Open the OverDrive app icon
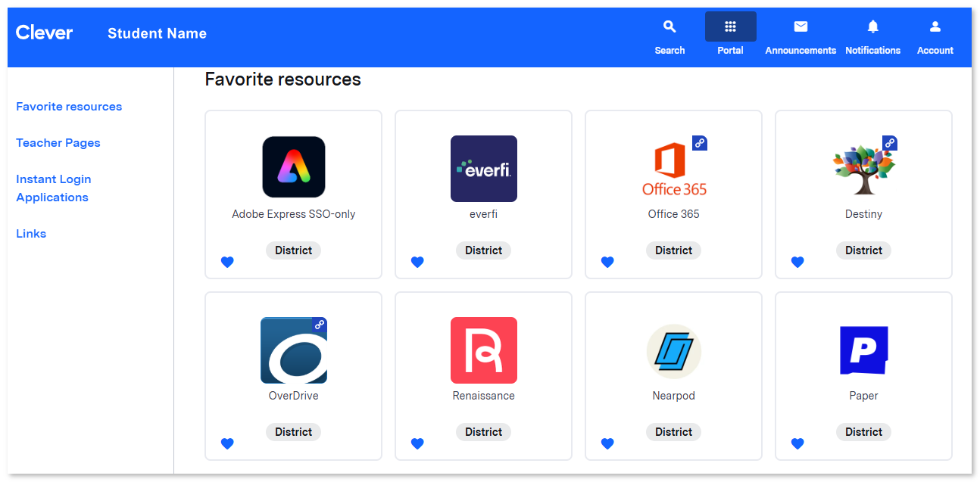980x482 pixels. (x=294, y=350)
